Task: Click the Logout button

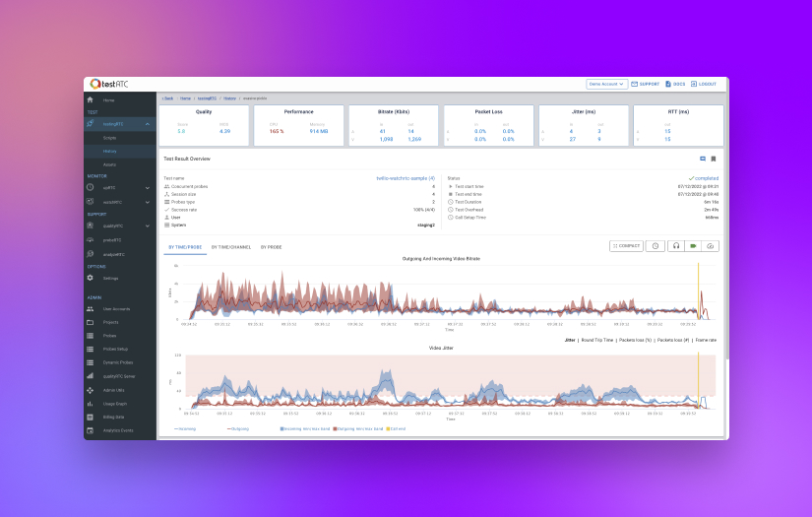Action: pyautogui.click(x=704, y=84)
